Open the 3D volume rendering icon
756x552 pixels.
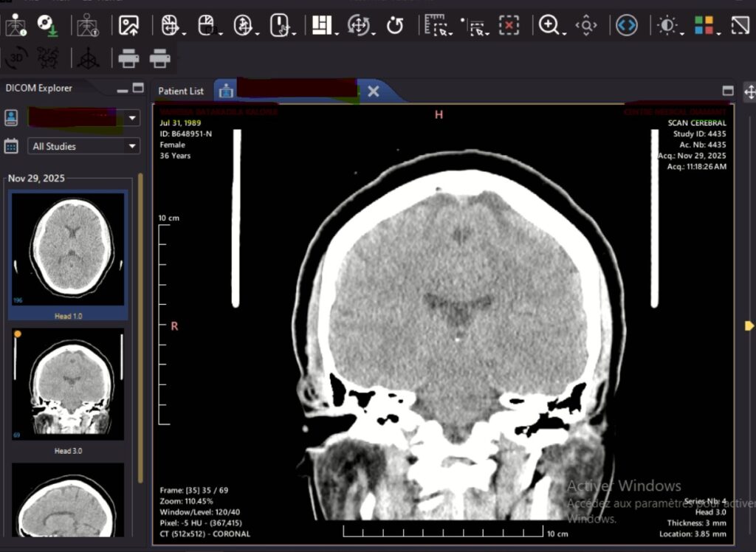16,58
